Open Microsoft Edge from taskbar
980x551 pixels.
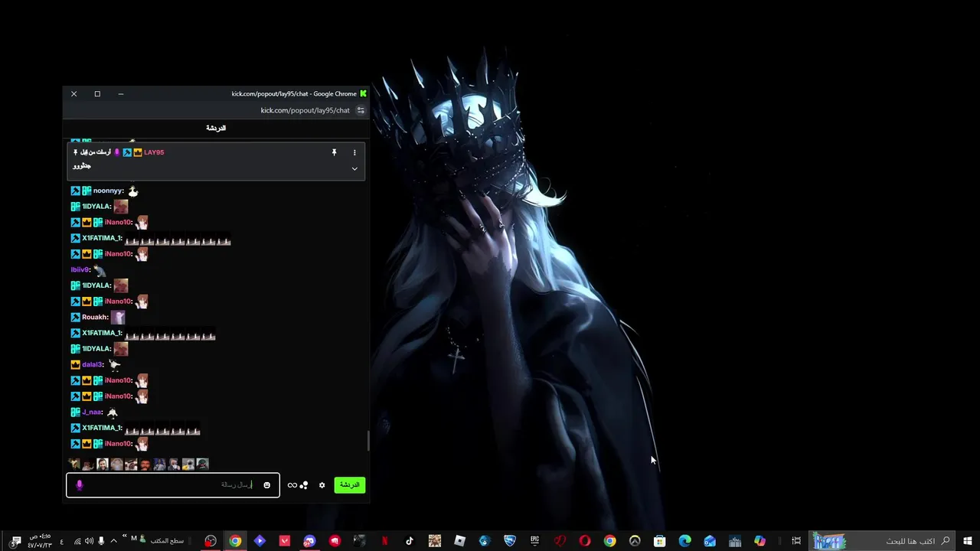[684, 540]
